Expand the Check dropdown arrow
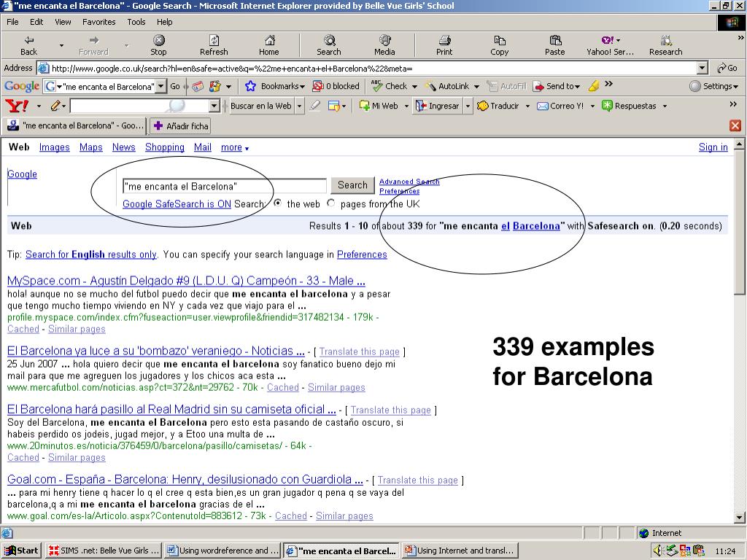 [414, 87]
